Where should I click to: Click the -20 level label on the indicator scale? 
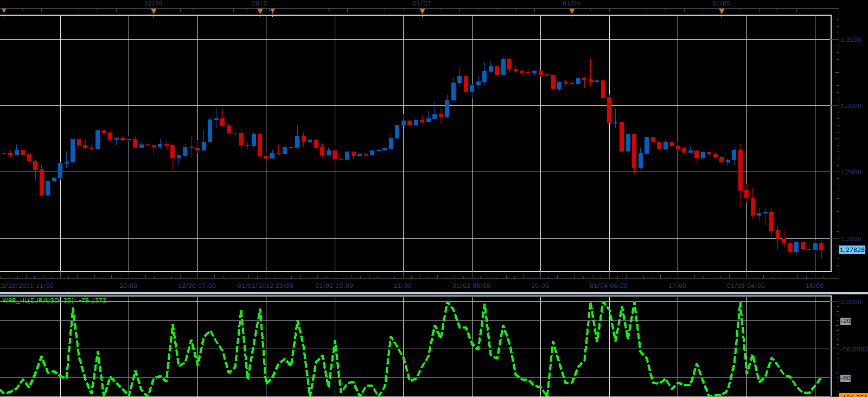845,321
